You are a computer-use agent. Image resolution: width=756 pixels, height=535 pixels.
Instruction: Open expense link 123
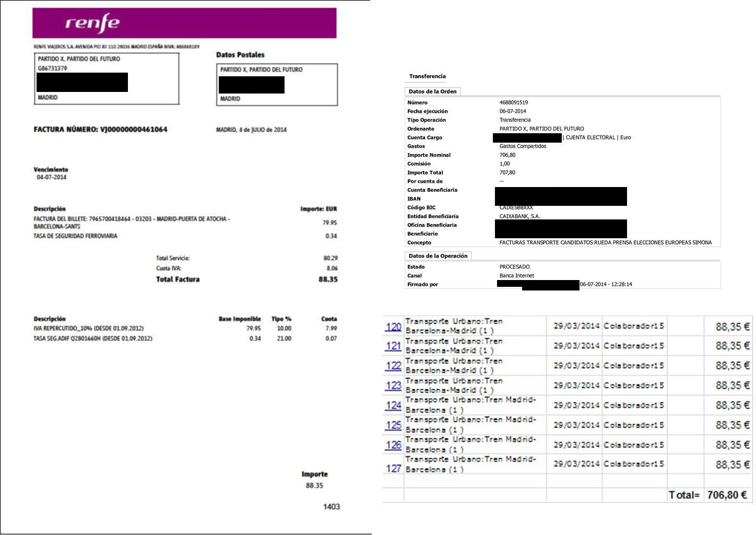pyautogui.click(x=393, y=386)
